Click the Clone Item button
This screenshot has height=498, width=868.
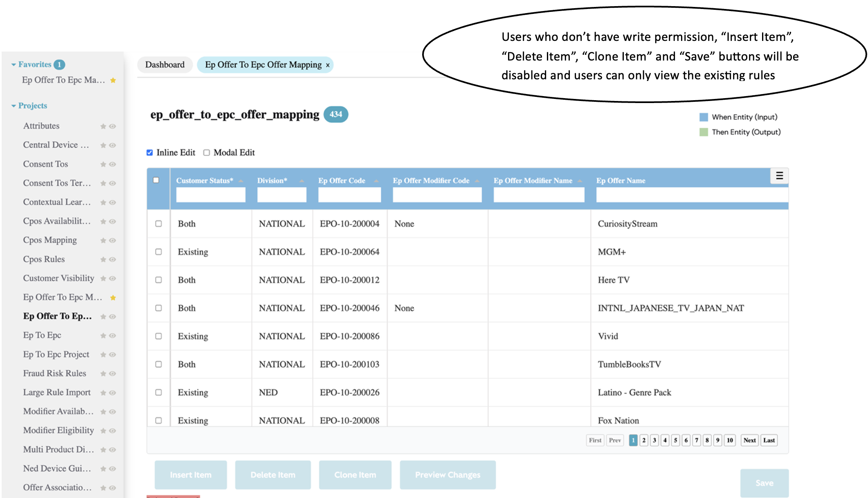click(x=355, y=475)
